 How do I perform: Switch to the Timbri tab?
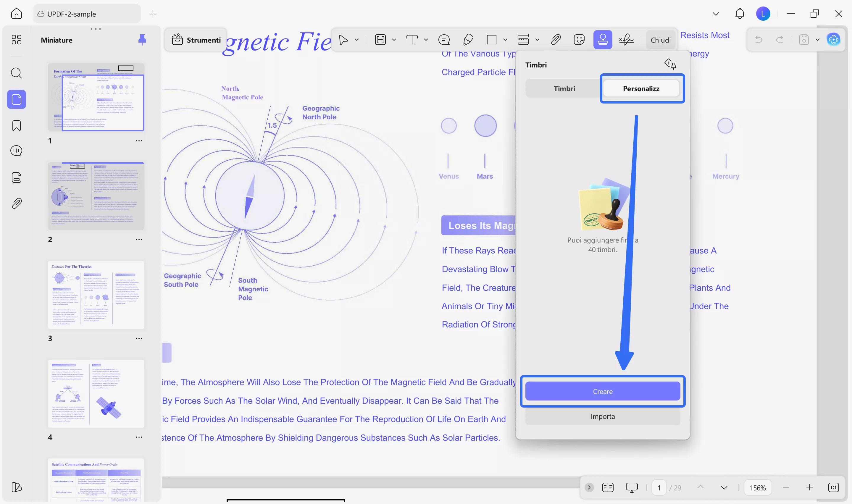click(x=564, y=88)
